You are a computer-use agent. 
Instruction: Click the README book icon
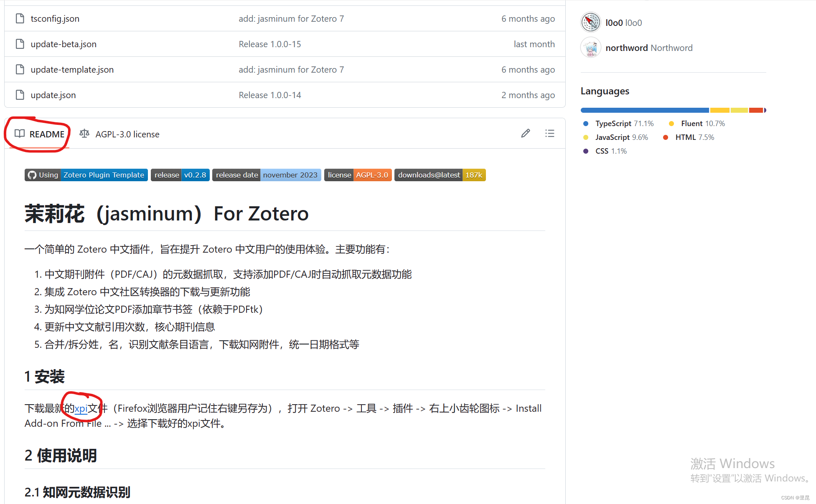(20, 134)
